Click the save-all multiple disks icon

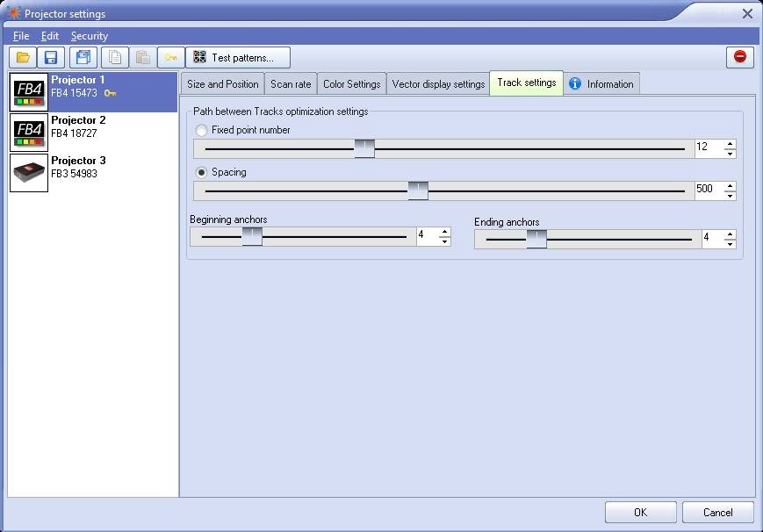click(83, 58)
